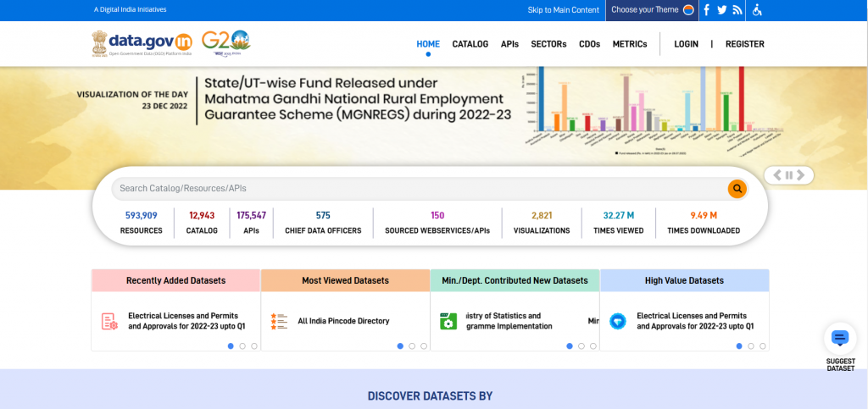Select third carousel dot in Min./Dept. Contributed card
The width and height of the screenshot is (868, 409).
(593, 346)
